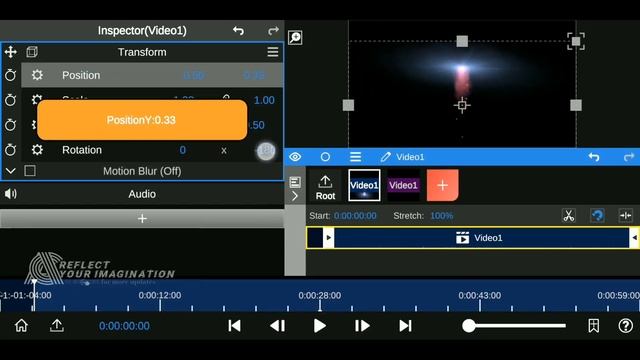Click the top center transform handle
This screenshot has width=640, height=360.
[x=462, y=41]
